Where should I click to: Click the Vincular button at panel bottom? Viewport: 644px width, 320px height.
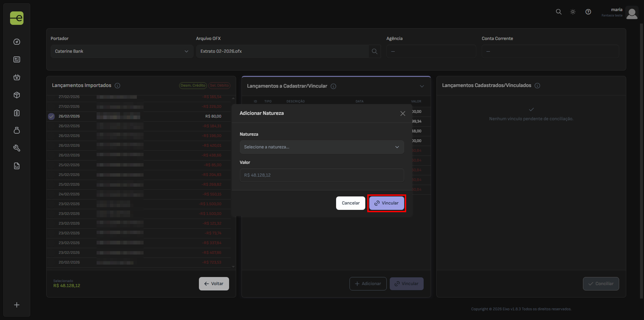click(407, 284)
